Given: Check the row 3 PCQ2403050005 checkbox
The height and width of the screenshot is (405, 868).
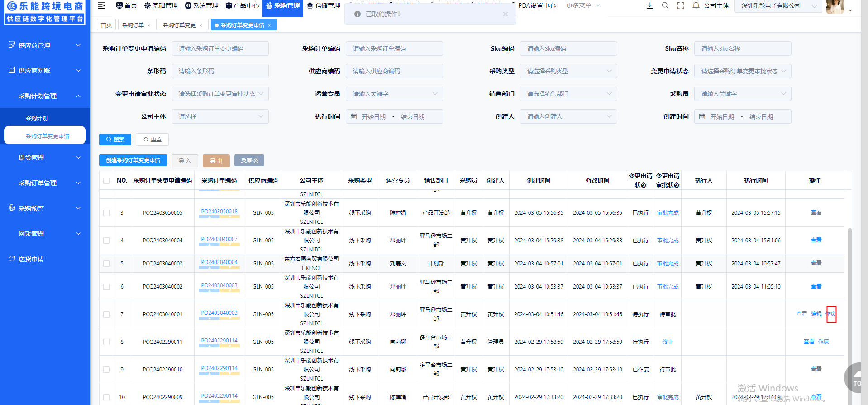Looking at the screenshot, I should pos(106,213).
